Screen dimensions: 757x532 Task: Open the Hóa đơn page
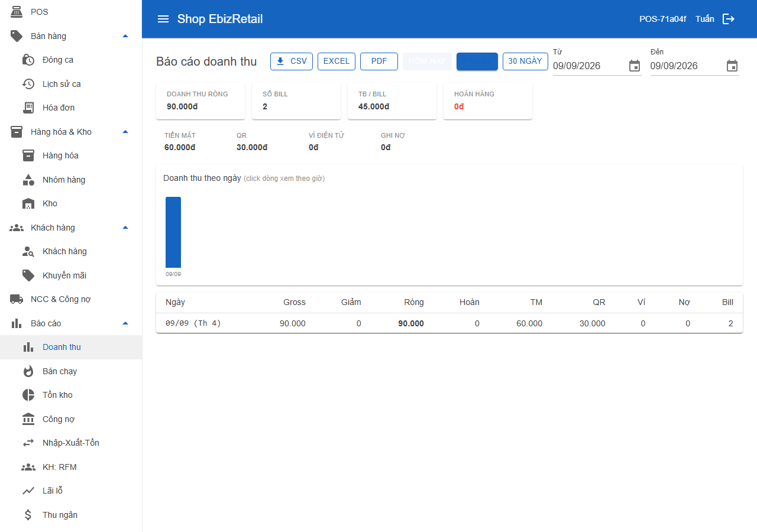click(x=71, y=108)
